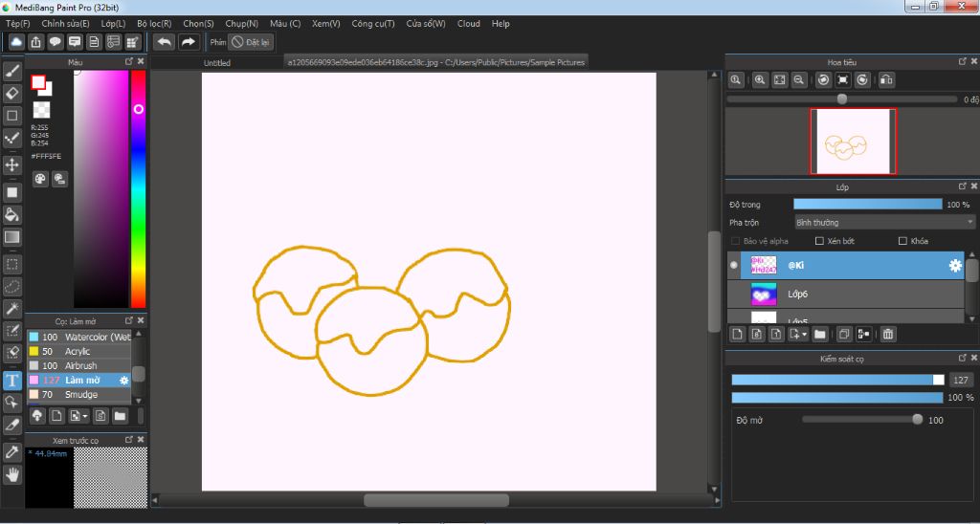Toggle the Xén bớt checkbox
The width and height of the screenshot is (980, 524).
point(819,241)
